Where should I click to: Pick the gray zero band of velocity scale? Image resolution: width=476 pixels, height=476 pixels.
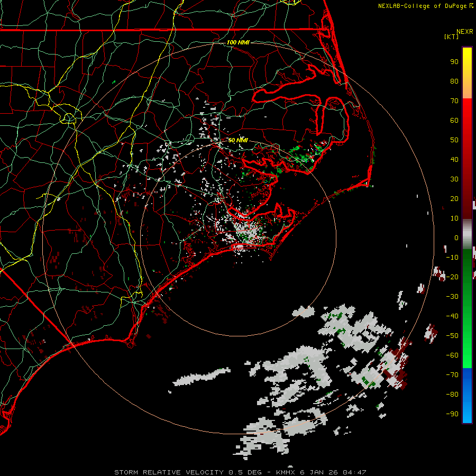467,234
